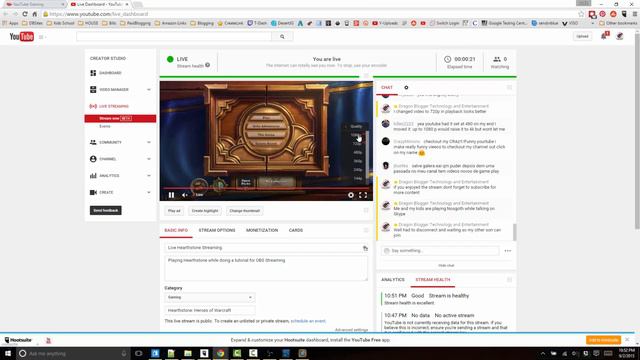Open the chat settings gear icon

coord(406,87)
